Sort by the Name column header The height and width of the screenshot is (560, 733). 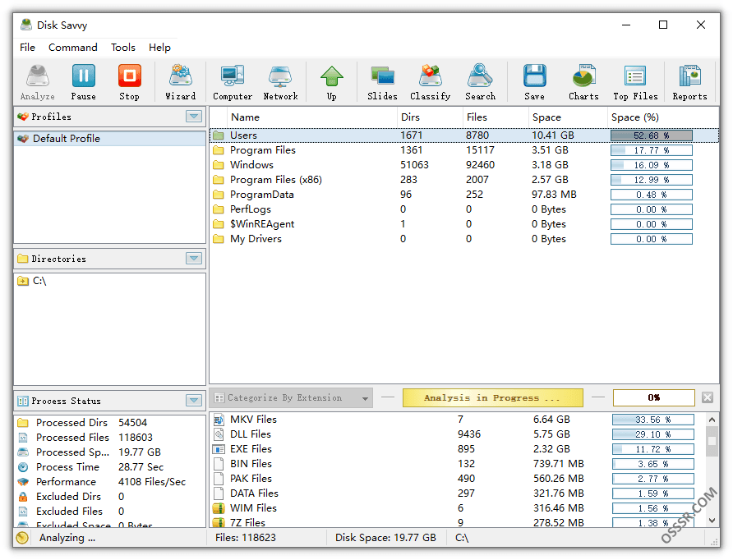click(x=312, y=117)
